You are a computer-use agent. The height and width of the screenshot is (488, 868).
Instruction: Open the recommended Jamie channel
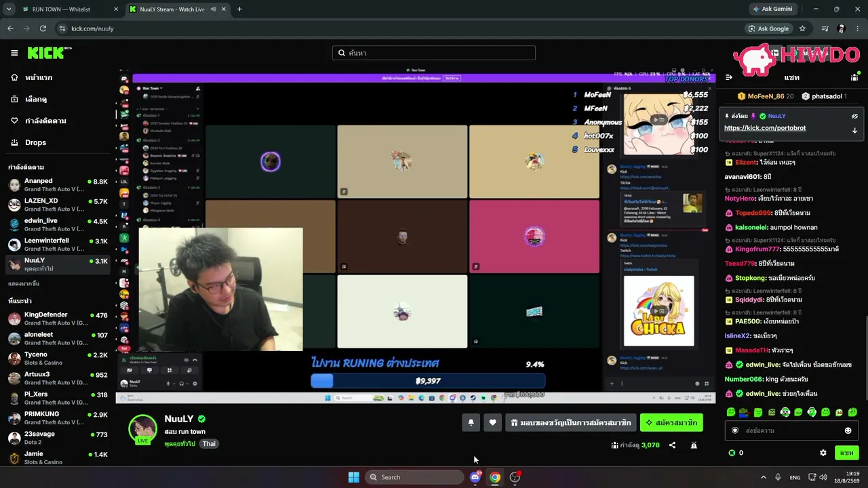tap(58, 457)
